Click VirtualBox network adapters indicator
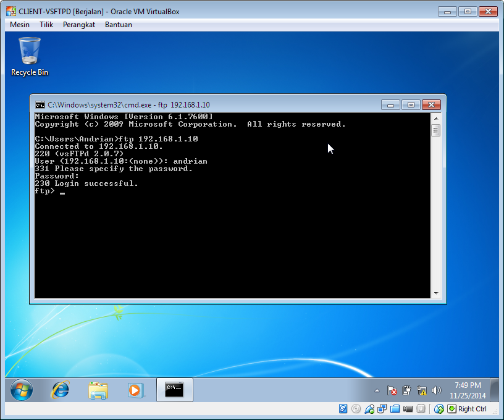The width and height of the screenshot is (504, 420). pyautogui.click(x=382, y=409)
